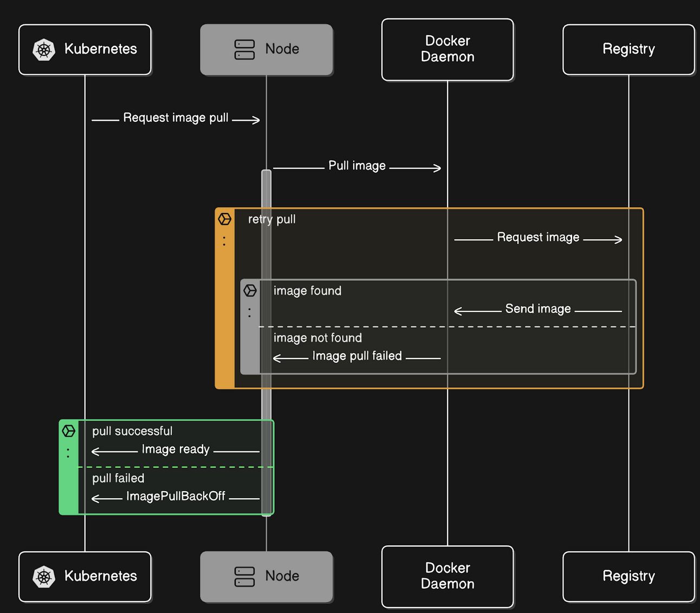The image size is (700, 613).
Task: Click the Image pull failed message label
Action: (x=357, y=356)
